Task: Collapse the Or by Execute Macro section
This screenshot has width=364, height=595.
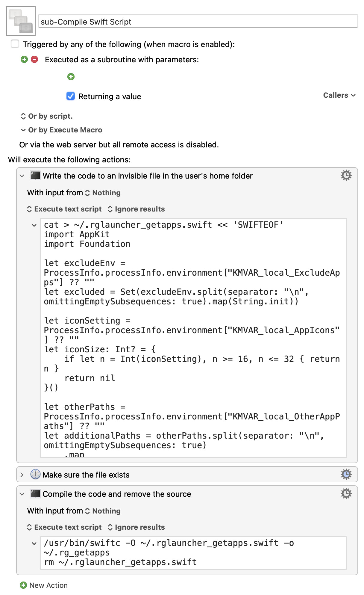Action: (23, 130)
